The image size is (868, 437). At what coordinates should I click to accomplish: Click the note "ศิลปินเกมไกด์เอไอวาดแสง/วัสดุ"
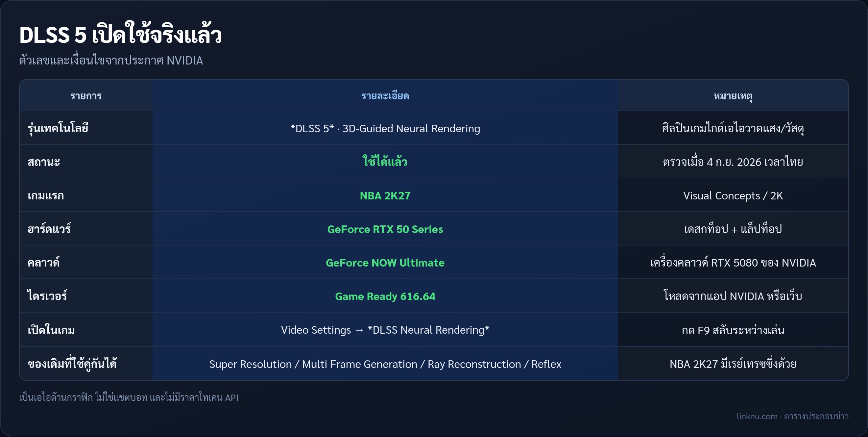[x=733, y=128]
